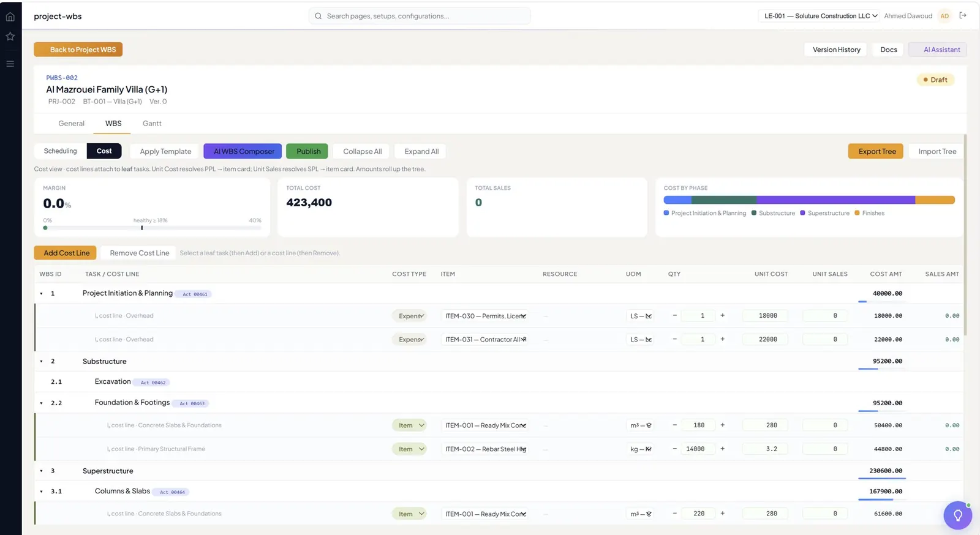Image resolution: width=980 pixels, height=535 pixels.
Task: Decrease quantity on the ITEM-031 cost line
Action: (x=675, y=339)
